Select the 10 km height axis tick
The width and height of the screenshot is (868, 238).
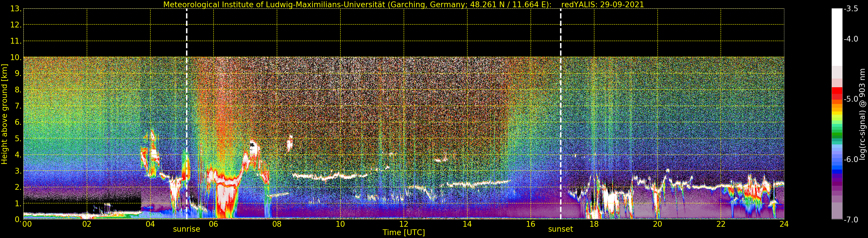coord(16,57)
